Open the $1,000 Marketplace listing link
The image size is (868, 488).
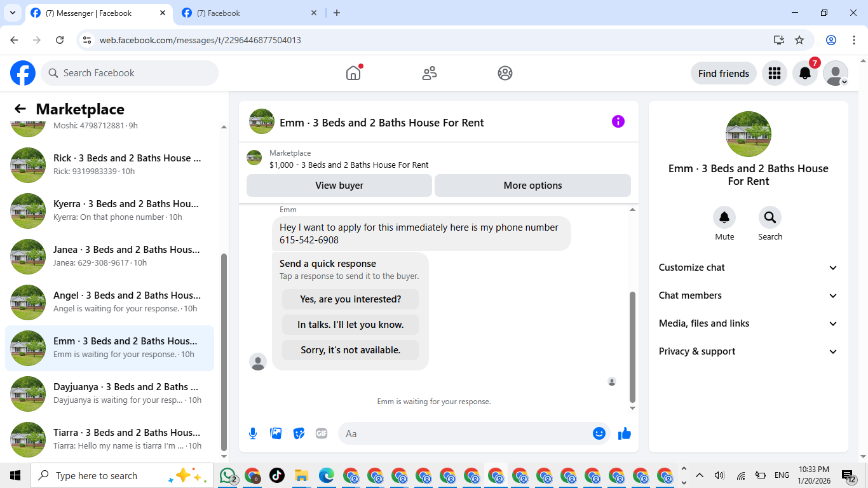tap(349, 165)
